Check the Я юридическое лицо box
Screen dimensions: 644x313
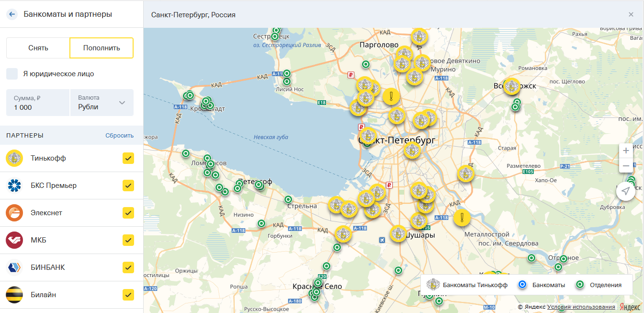12,74
